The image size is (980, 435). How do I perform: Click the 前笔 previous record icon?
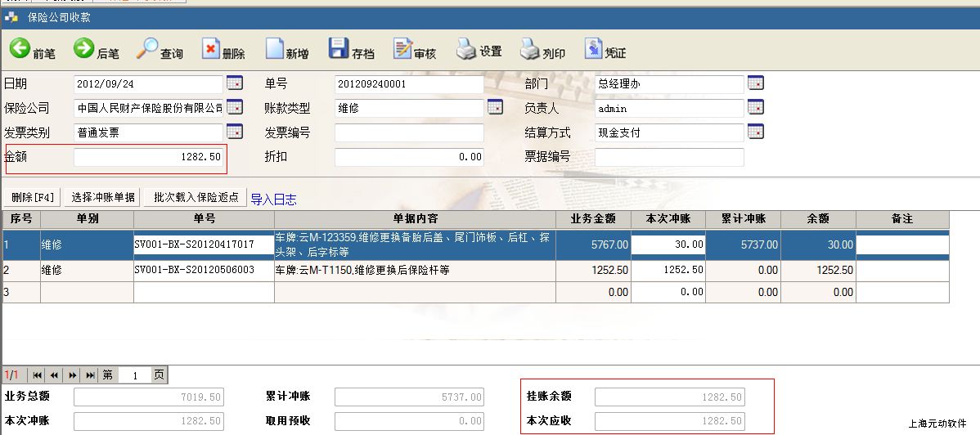pos(20,50)
